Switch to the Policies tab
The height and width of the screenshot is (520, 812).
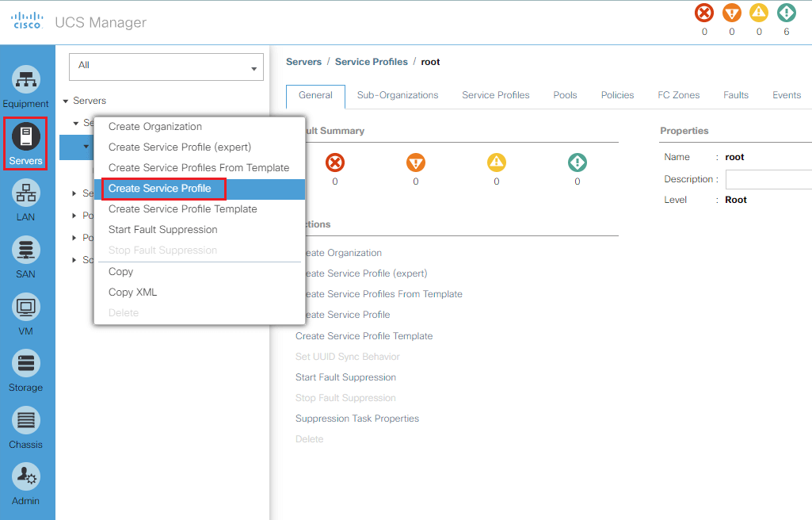(617, 95)
